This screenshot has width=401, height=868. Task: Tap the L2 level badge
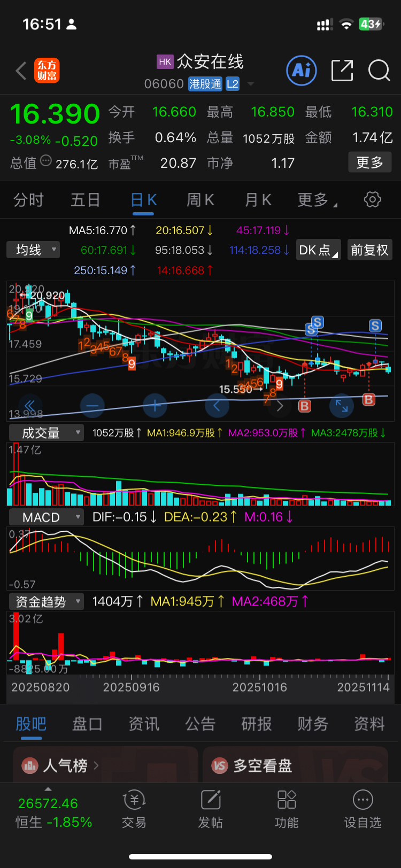(x=232, y=84)
